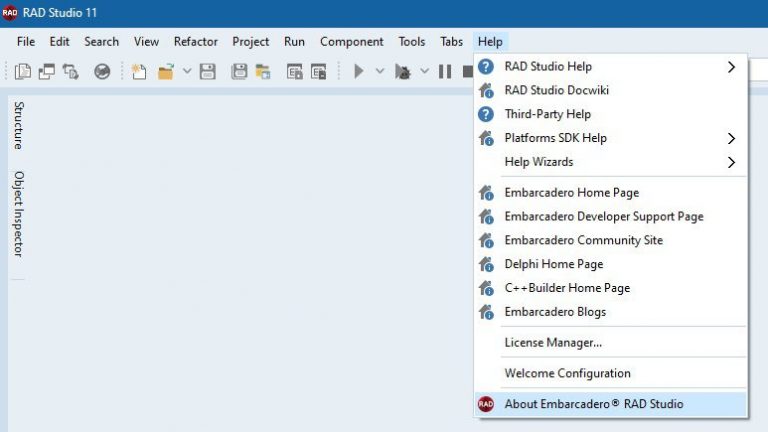Open the View menu
The height and width of the screenshot is (432, 768).
[x=146, y=42]
